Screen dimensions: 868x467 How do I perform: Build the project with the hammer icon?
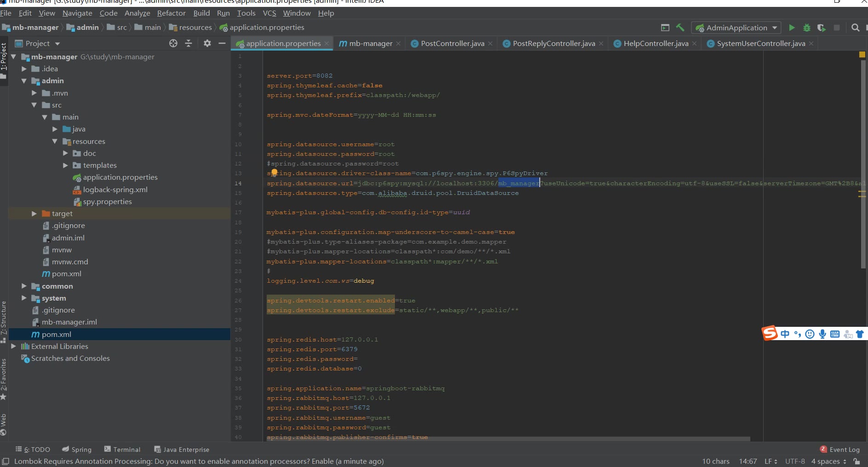click(680, 28)
